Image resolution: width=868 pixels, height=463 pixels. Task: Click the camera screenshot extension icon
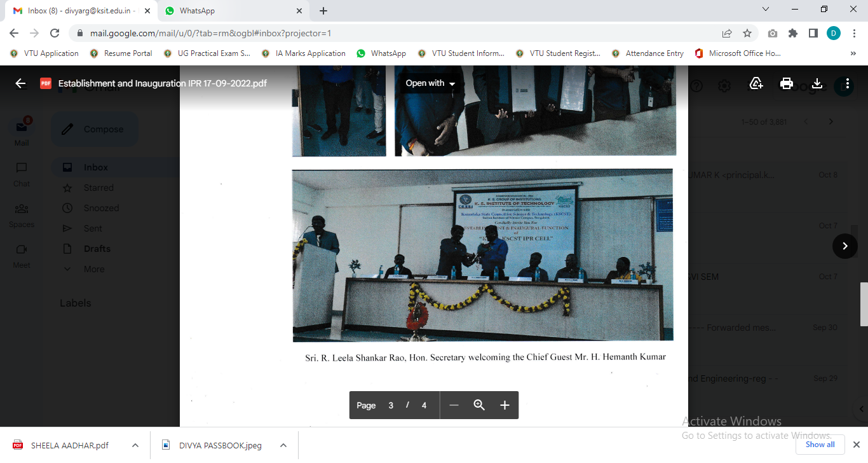(x=772, y=33)
